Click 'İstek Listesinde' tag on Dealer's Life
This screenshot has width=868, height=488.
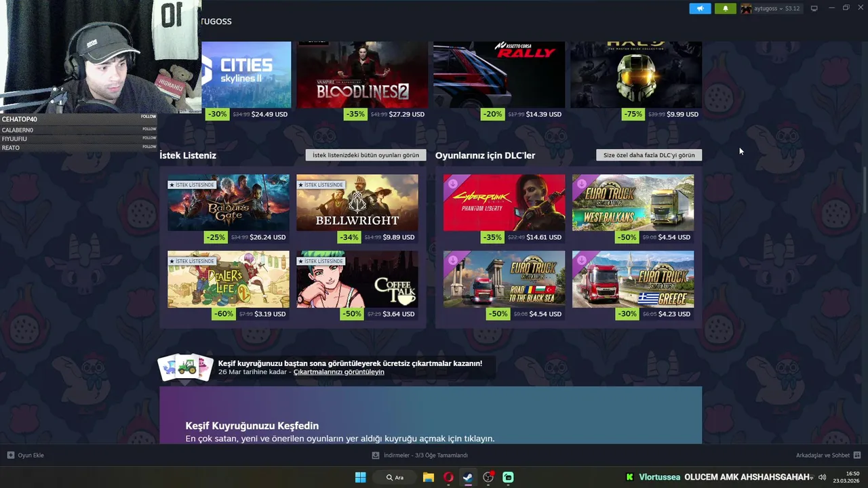click(192, 262)
